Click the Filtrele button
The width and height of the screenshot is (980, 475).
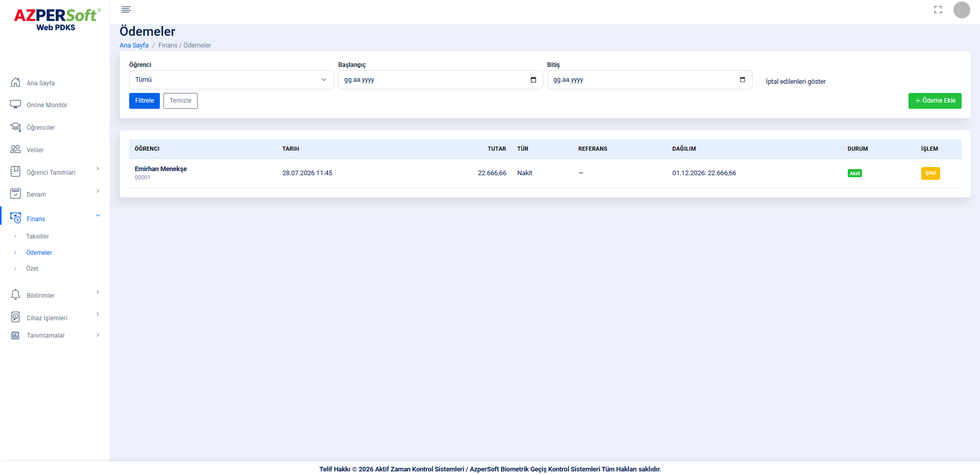click(145, 101)
